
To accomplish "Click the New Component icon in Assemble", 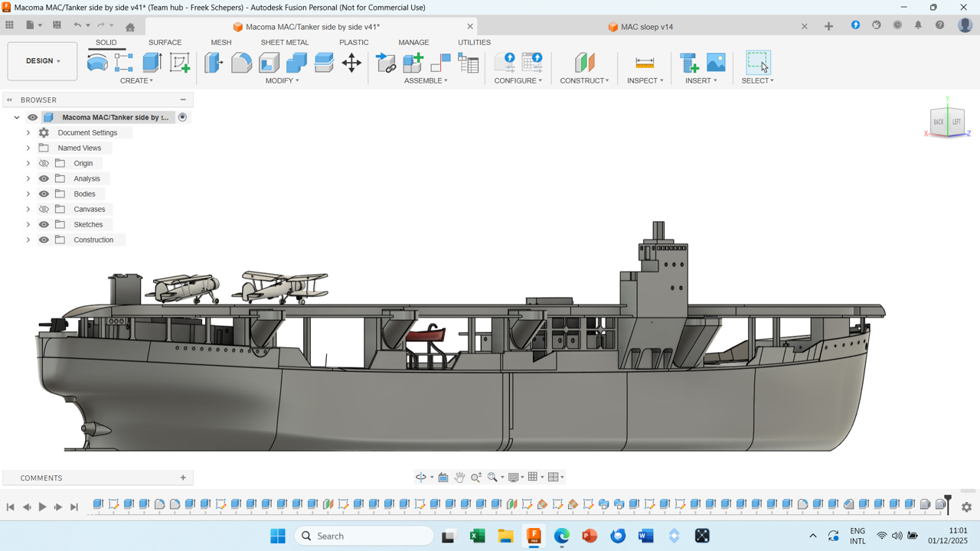I will (x=413, y=63).
